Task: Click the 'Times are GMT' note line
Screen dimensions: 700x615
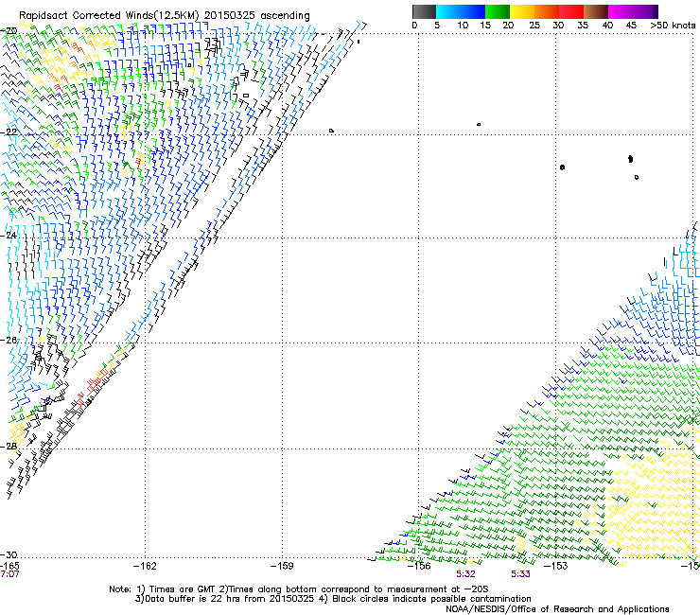Action: tap(299, 589)
